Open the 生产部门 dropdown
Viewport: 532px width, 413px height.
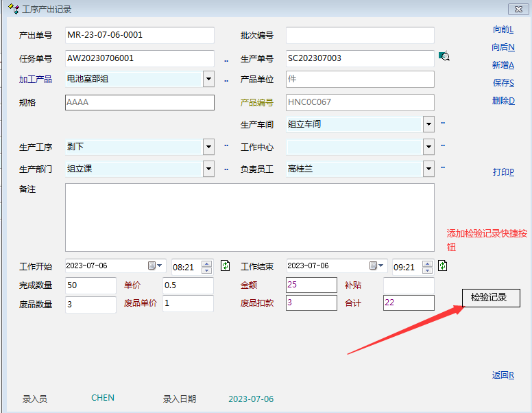(208, 168)
